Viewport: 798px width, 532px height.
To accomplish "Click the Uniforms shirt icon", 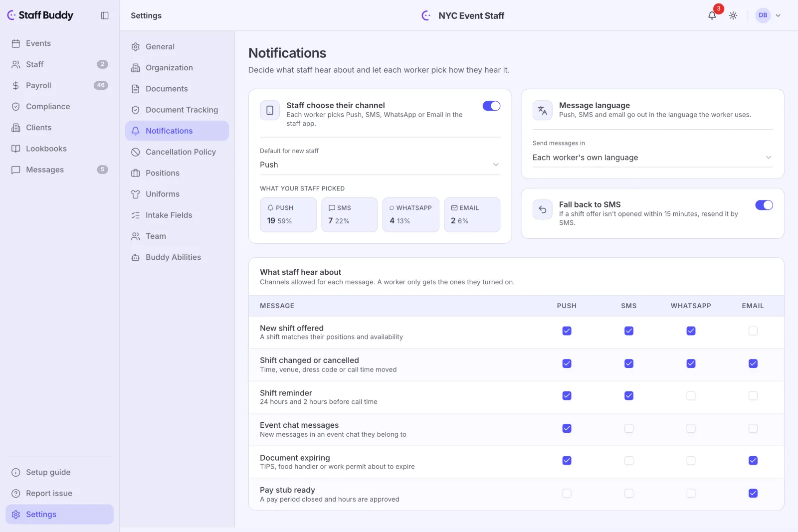I will [136, 194].
